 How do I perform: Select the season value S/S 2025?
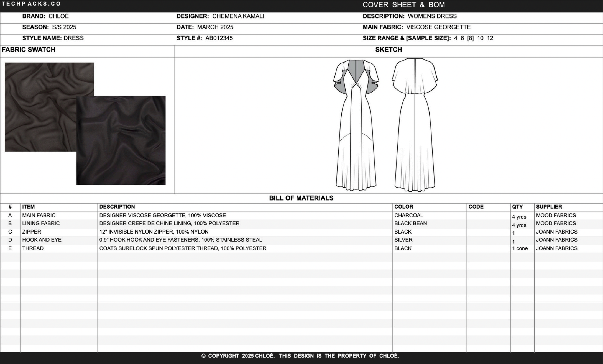[64, 27]
